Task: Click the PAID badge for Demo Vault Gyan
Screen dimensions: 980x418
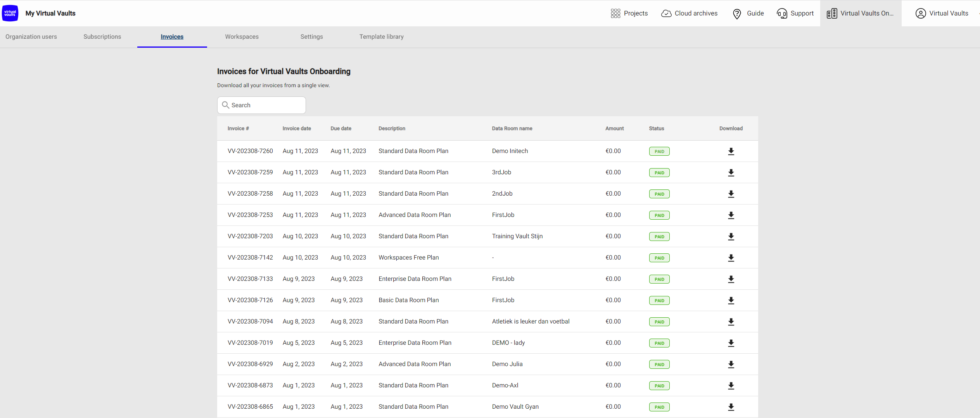Action: [x=659, y=407]
